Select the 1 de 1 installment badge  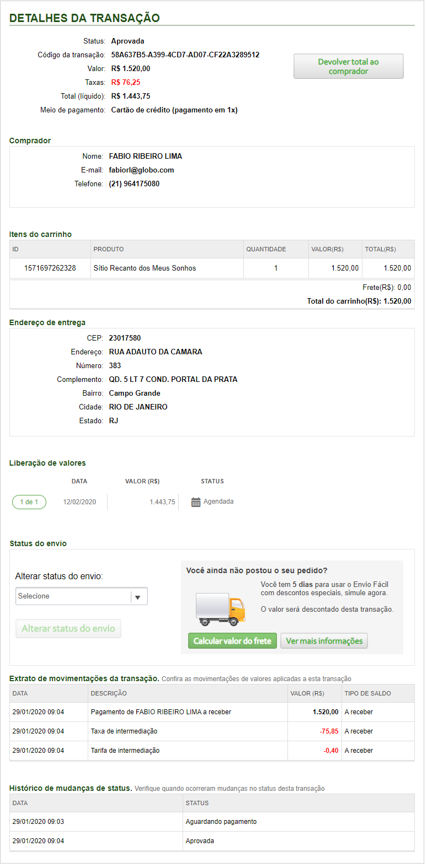pos(29,502)
